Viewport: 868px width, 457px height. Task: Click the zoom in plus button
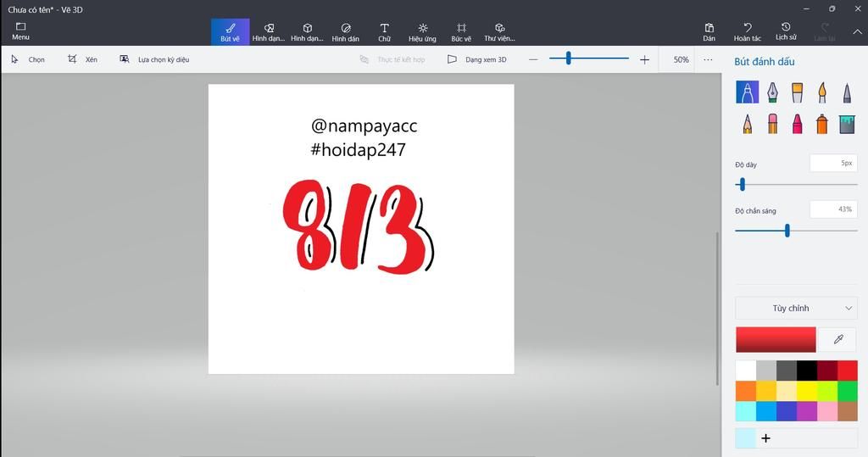click(x=644, y=59)
